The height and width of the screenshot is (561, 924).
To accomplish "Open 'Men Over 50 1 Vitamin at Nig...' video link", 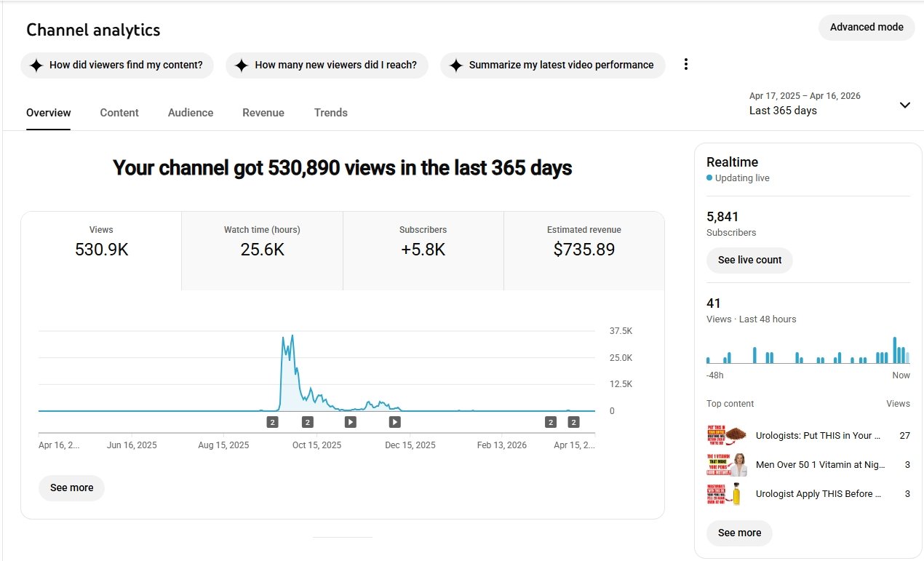I will tap(819, 465).
